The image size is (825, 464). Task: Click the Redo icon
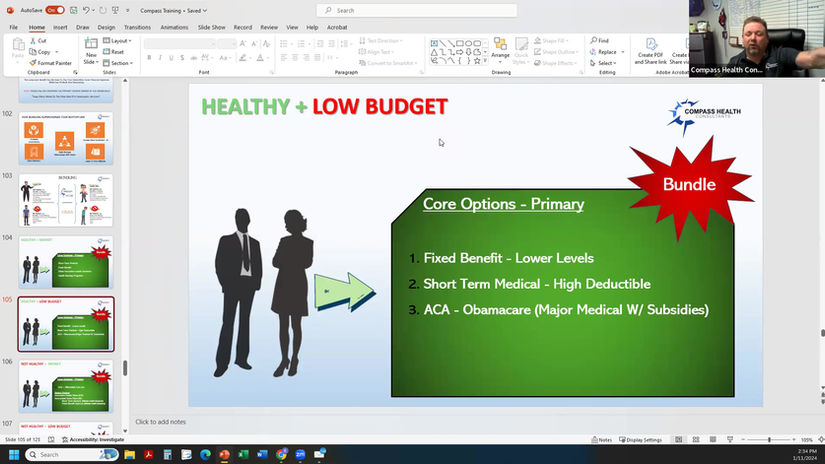coord(103,11)
